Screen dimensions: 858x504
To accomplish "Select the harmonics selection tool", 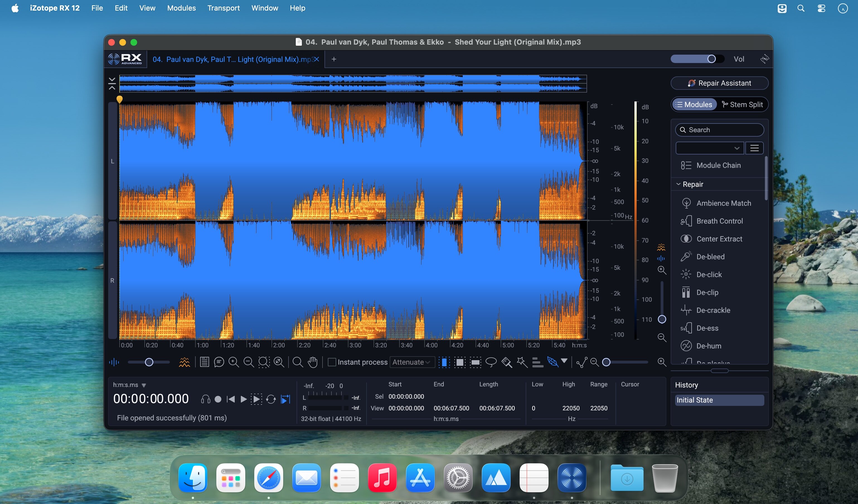I will (x=538, y=362).
